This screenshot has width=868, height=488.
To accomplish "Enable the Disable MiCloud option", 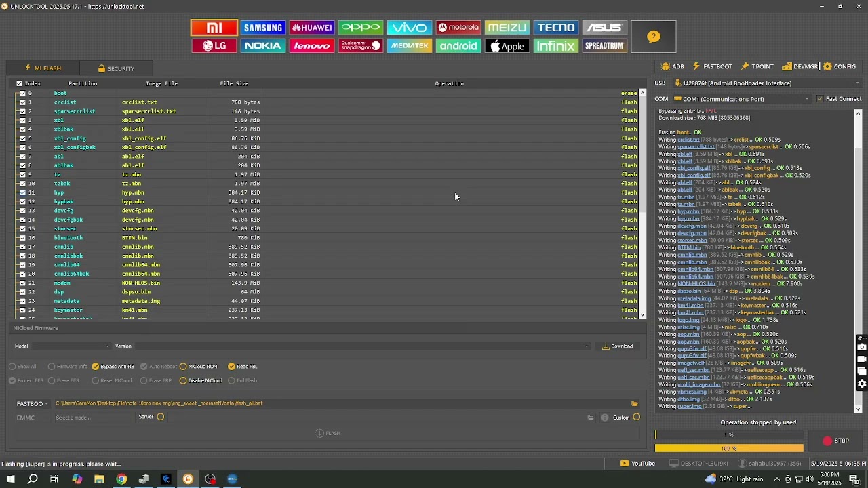I will click(x=201, y=381).
